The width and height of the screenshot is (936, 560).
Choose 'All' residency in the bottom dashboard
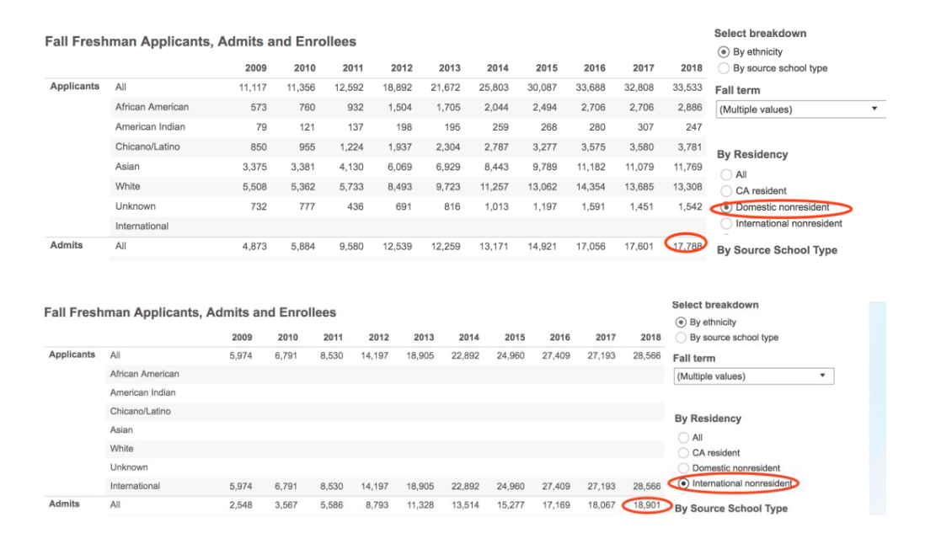(682, 438)
